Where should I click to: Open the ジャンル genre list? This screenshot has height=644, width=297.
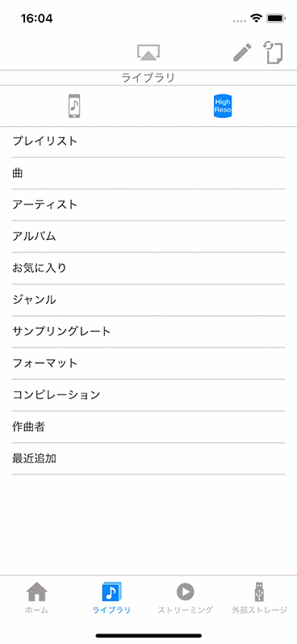click(x=148, y=301)
